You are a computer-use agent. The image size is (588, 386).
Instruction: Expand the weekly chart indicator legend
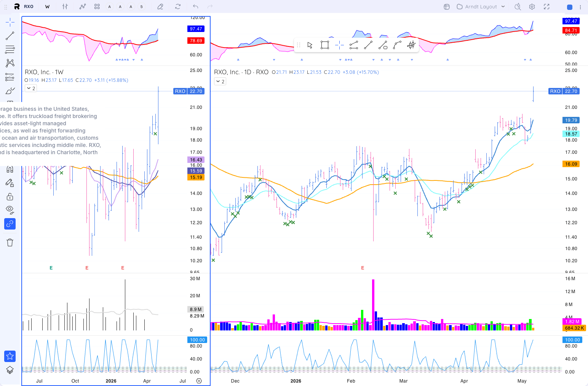(31, 88)
